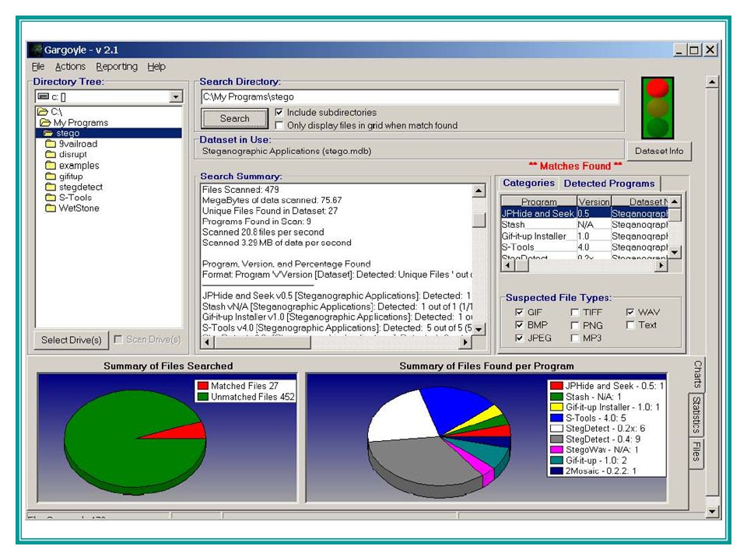Click the Gargoyle app icon in title bar
747x560 pixels.
pyautogui.click(x=35, y=50)
